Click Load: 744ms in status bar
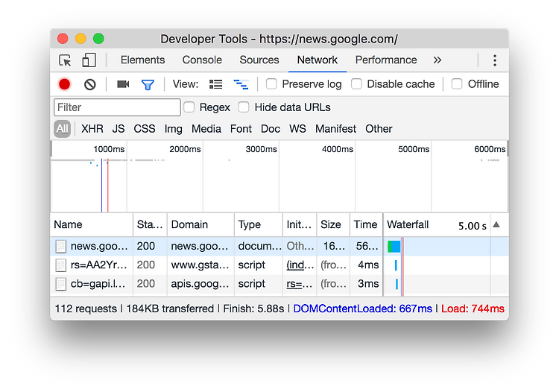The height and width of the screenshot is (392, 559). pos(473,309)
